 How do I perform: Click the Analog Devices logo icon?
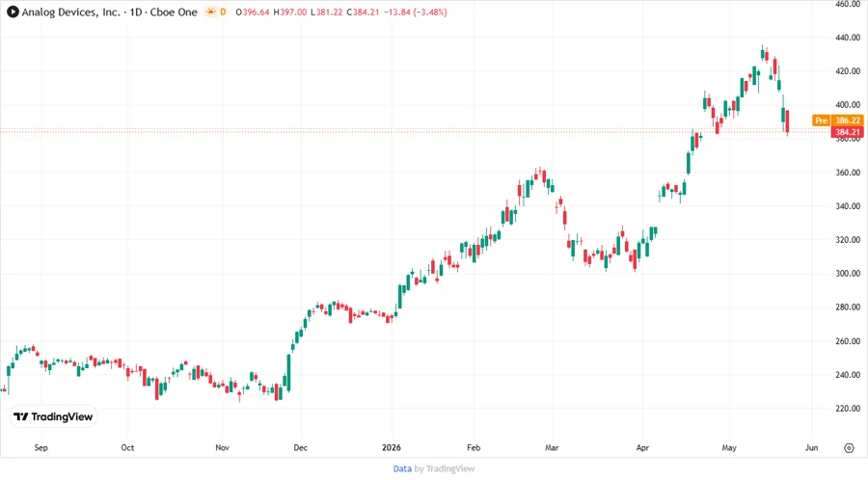coord(13,12)
